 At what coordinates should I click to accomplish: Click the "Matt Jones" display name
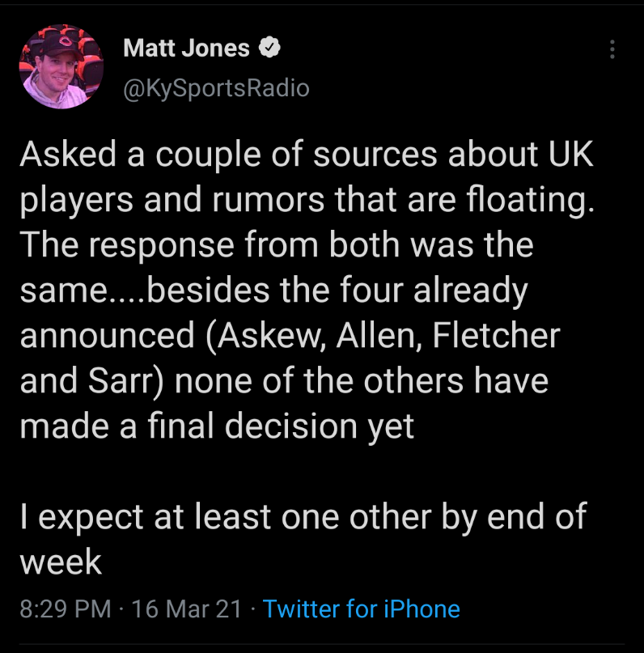coord(186,49)
